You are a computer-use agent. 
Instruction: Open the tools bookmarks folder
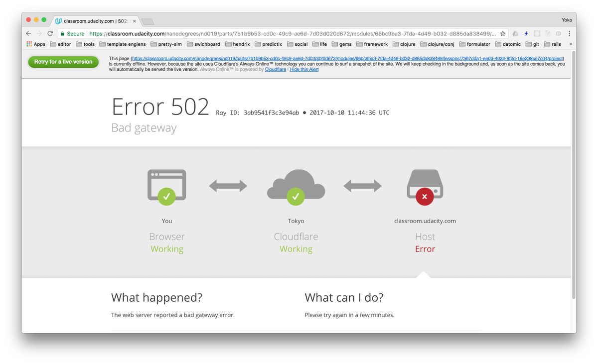[x=85, y=44]
